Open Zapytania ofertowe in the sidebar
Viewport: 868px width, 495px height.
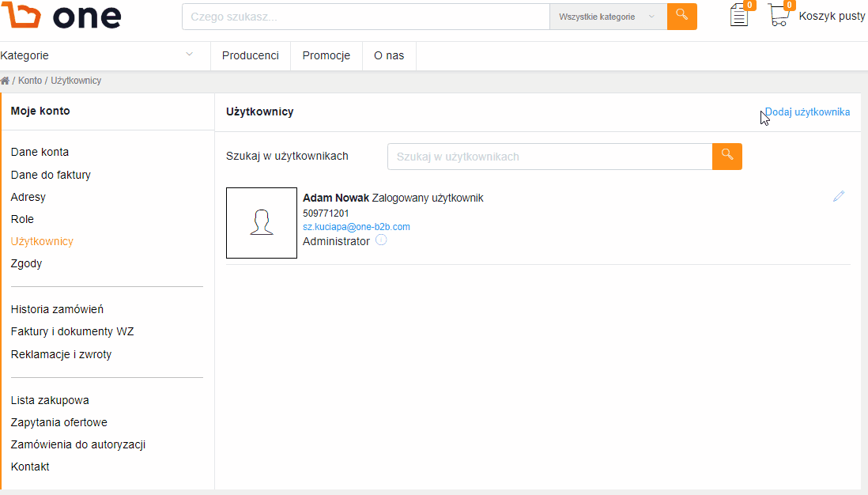point(59,422)
